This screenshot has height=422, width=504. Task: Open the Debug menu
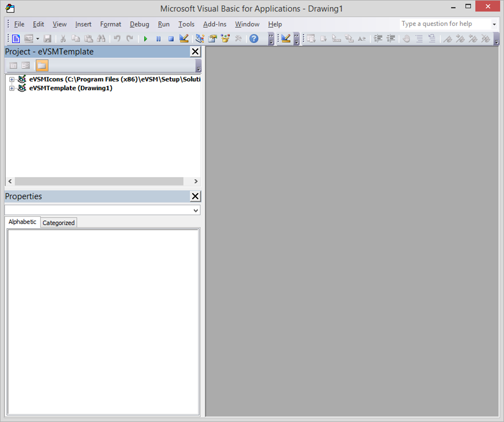click(x=139, y=24)
